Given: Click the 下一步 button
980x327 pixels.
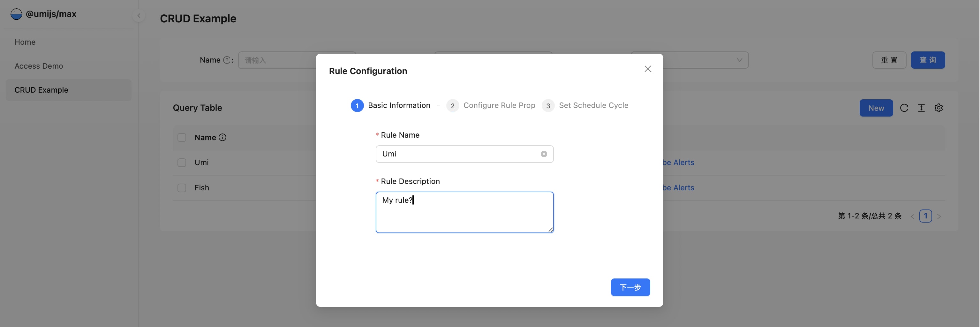Looking at the screenshot, I should click(x=630, y=287).
